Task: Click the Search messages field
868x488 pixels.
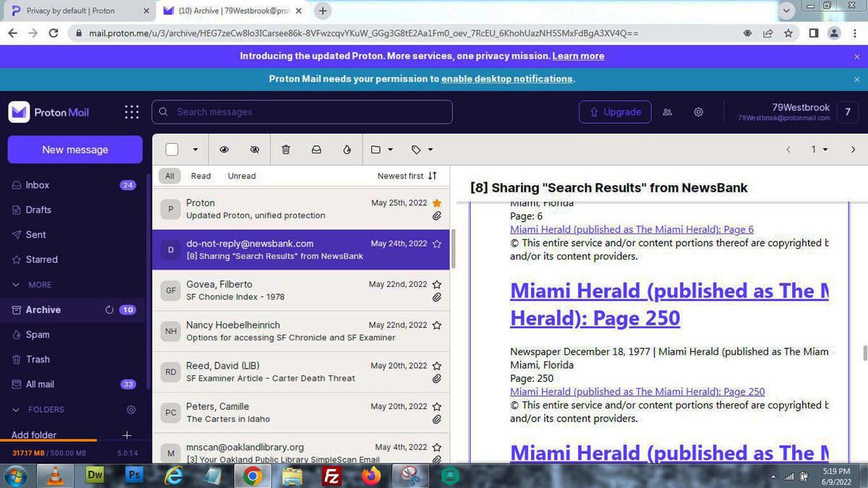Action: tap(302, 112)
